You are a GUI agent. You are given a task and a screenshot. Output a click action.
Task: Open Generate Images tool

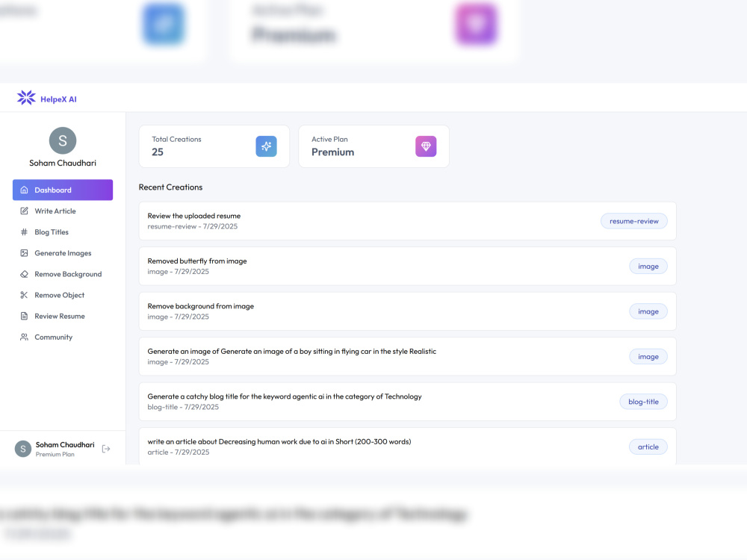click(x=63, y=253)
